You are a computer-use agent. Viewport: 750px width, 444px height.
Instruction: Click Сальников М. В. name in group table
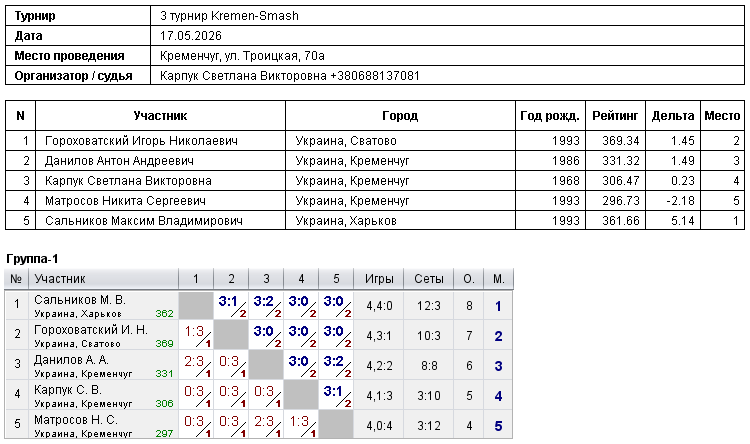pos(80,300)
